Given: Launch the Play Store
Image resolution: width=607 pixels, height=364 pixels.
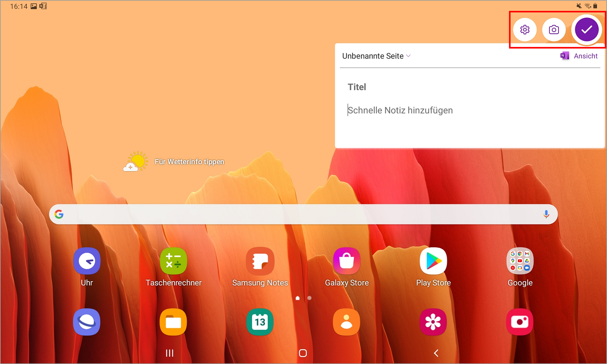Looking at the screenshot, I should [x=433, y=267].
